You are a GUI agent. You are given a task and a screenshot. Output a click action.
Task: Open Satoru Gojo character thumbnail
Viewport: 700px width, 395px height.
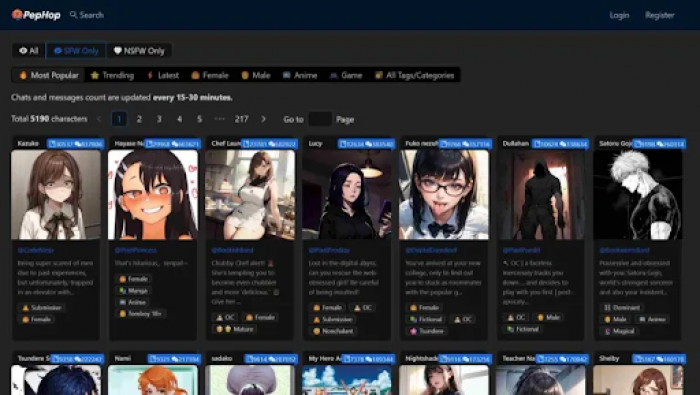coord(638,195)
